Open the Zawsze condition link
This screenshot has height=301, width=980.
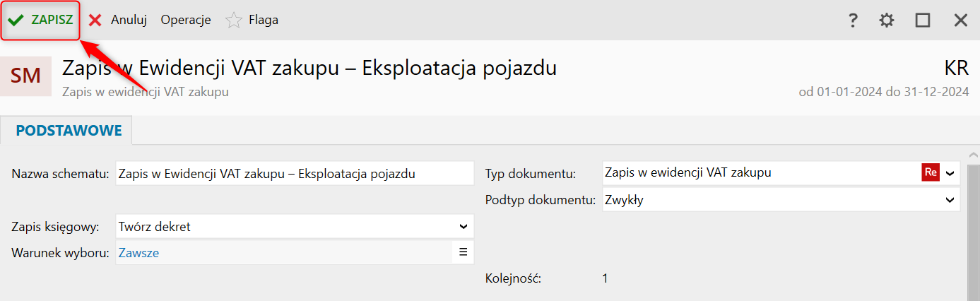coord(138,252)
